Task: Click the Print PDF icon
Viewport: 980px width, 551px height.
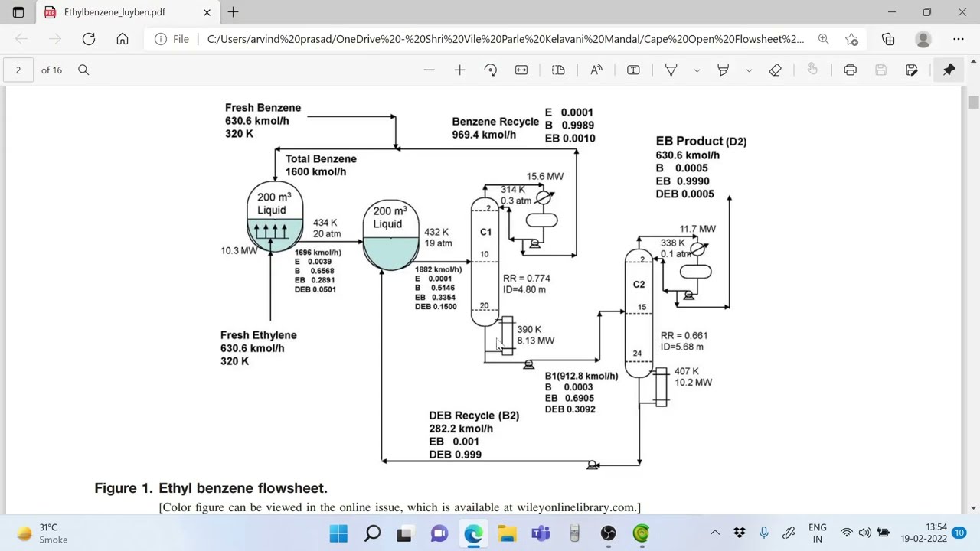Action: tap(850, 70)
